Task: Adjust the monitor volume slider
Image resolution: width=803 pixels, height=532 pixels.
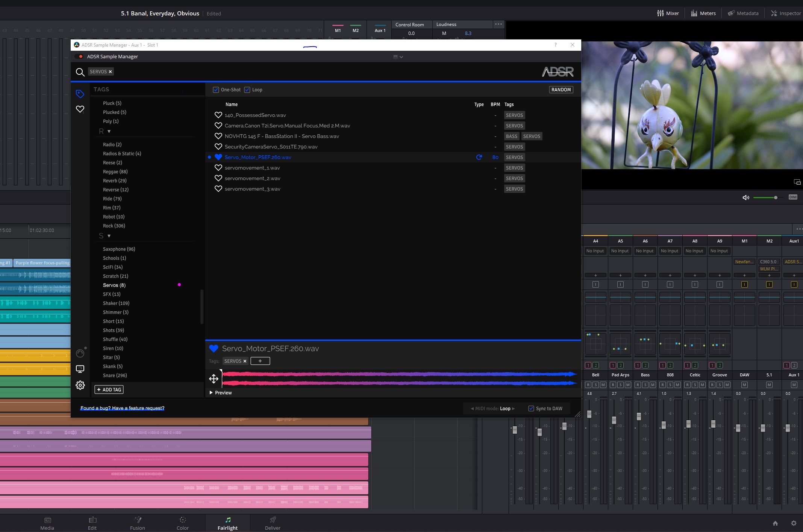Action: [768, 197]
